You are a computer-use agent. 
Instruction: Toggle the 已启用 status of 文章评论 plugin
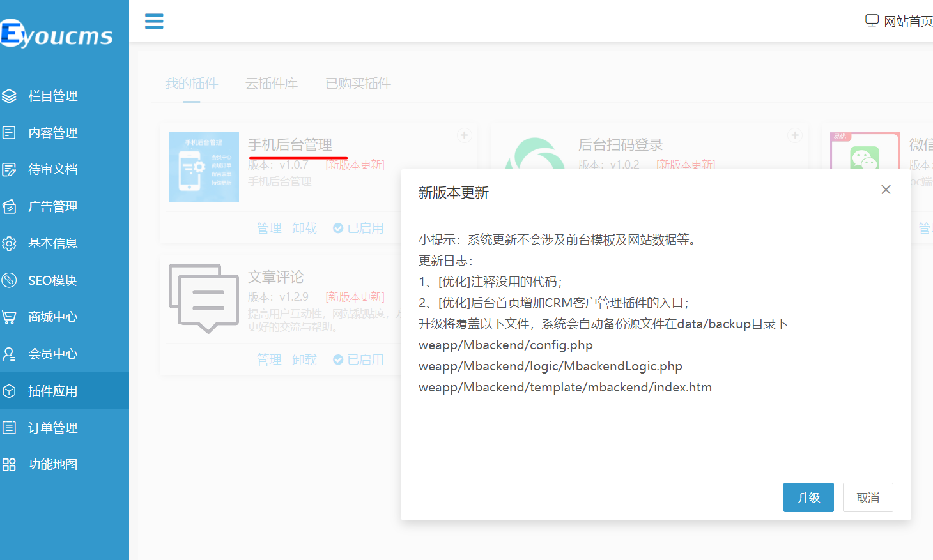tap(359, 359)
